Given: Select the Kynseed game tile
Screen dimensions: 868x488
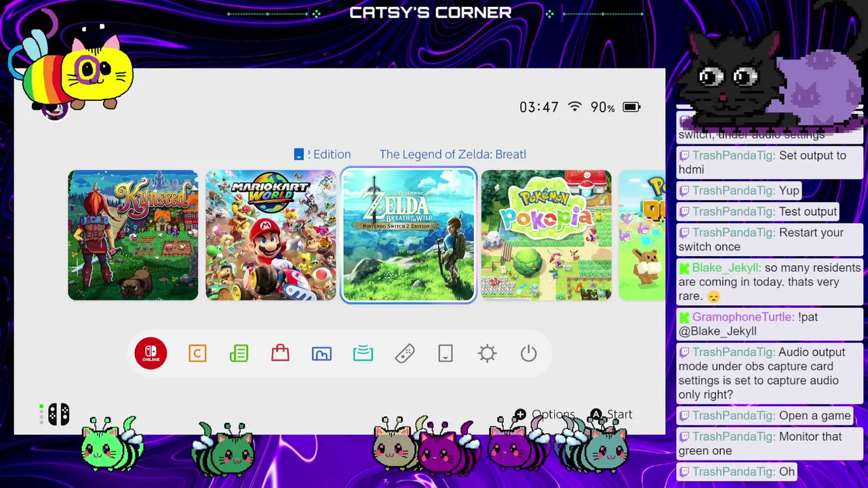Looking at the screenshot, I should 133,235.
